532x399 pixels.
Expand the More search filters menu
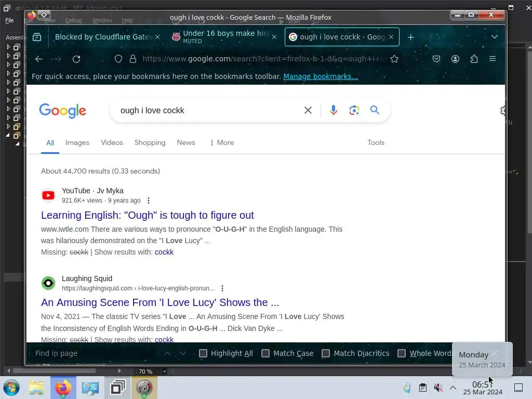[222, 142]
